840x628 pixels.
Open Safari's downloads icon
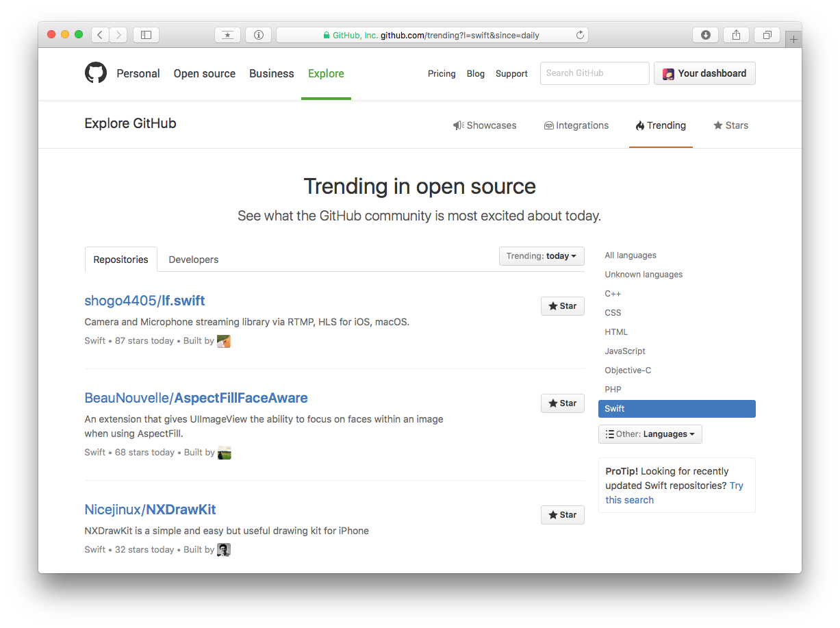coord(706,35)
